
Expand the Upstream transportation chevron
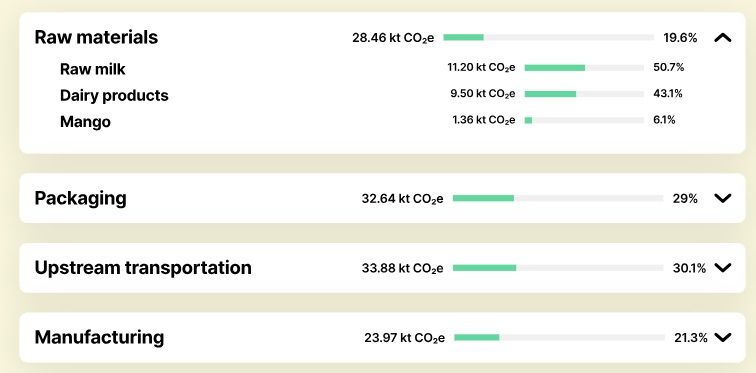(x=723, y=267)
